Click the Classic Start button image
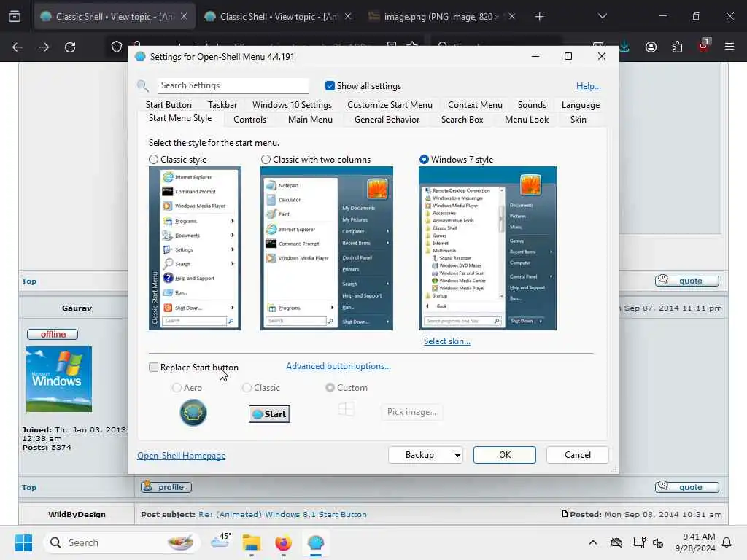Screen dimensions: 747x560 click(270, 414)
